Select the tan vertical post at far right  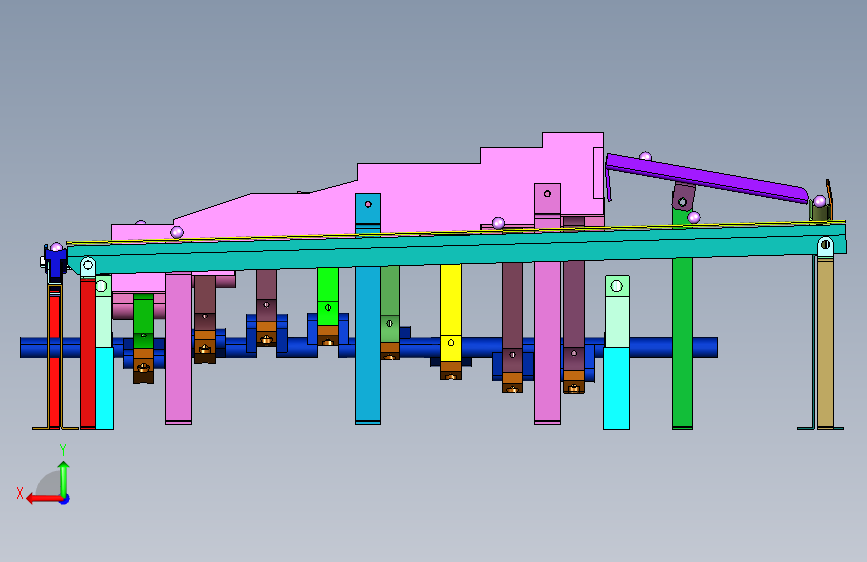825,343
